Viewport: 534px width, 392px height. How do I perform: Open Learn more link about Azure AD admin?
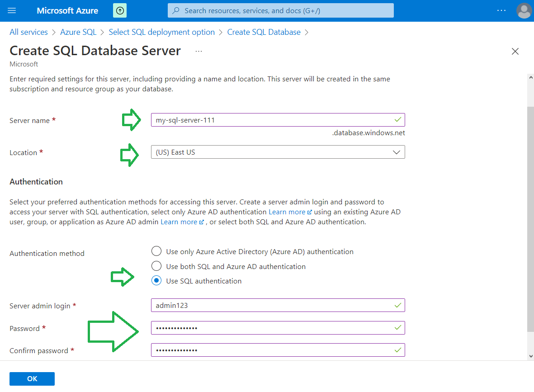(182, 222)
